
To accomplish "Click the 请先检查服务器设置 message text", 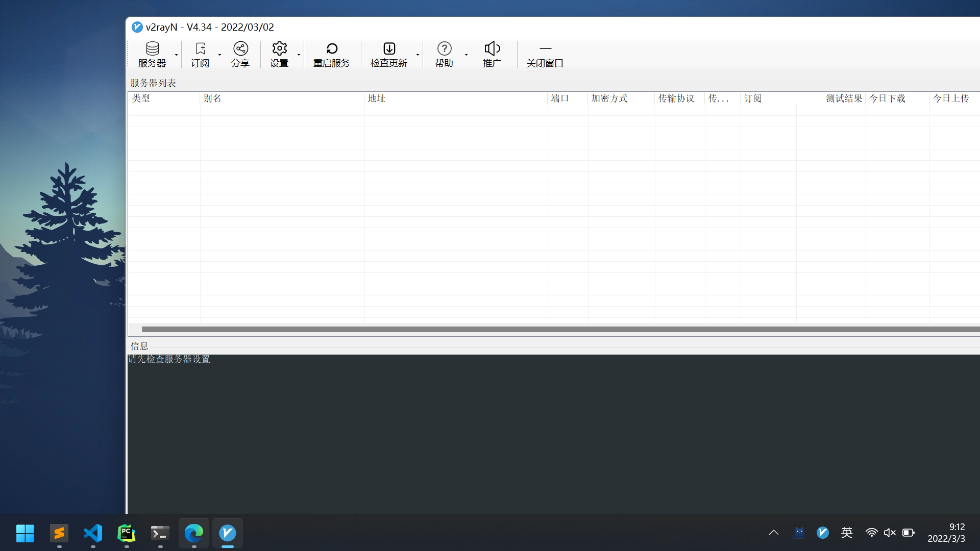I will (x=169, y=359).
